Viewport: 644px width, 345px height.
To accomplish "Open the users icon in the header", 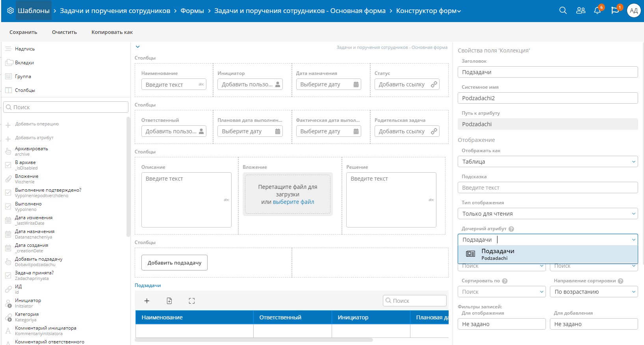I will click(x=581, y=11).
